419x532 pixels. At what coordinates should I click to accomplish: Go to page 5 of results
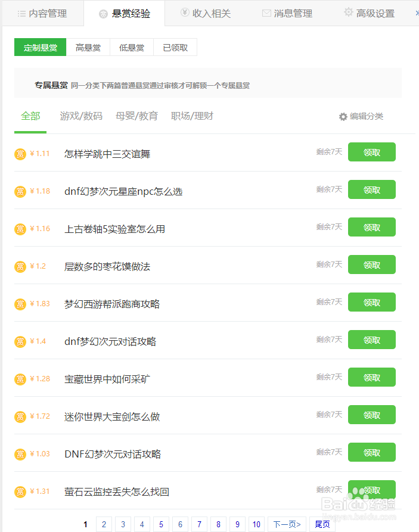click(x=161, y=524)
